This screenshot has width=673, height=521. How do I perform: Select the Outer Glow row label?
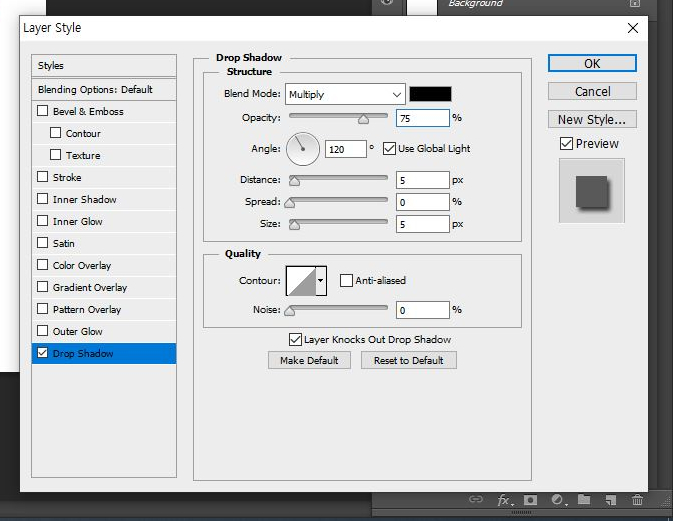78,331
